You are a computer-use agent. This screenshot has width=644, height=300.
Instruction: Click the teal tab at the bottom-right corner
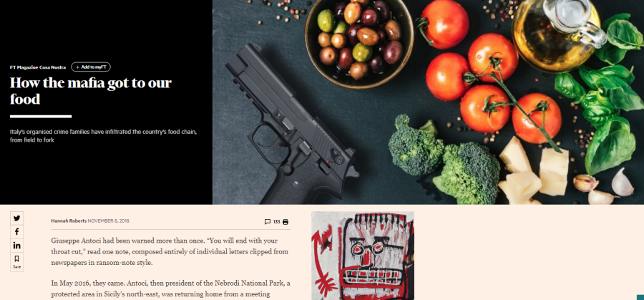point(640,297)
